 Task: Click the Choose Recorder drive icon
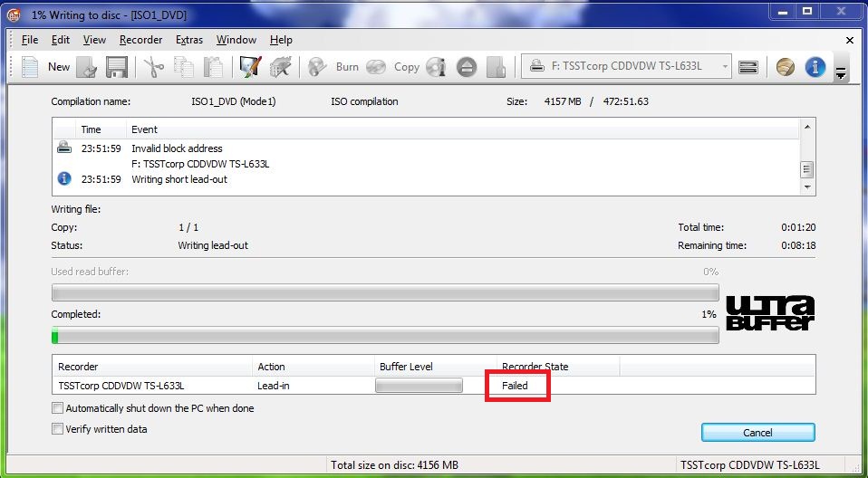(x=748, y=67)
